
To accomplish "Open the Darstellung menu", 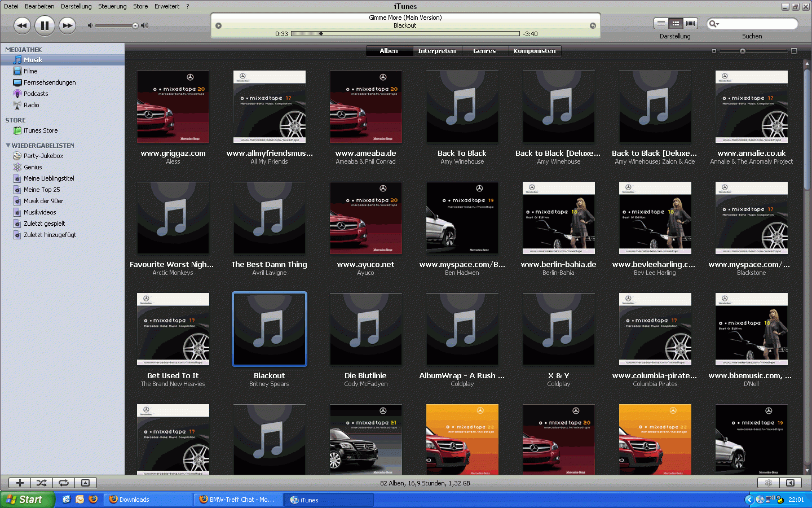I will [x=76, y=6].
